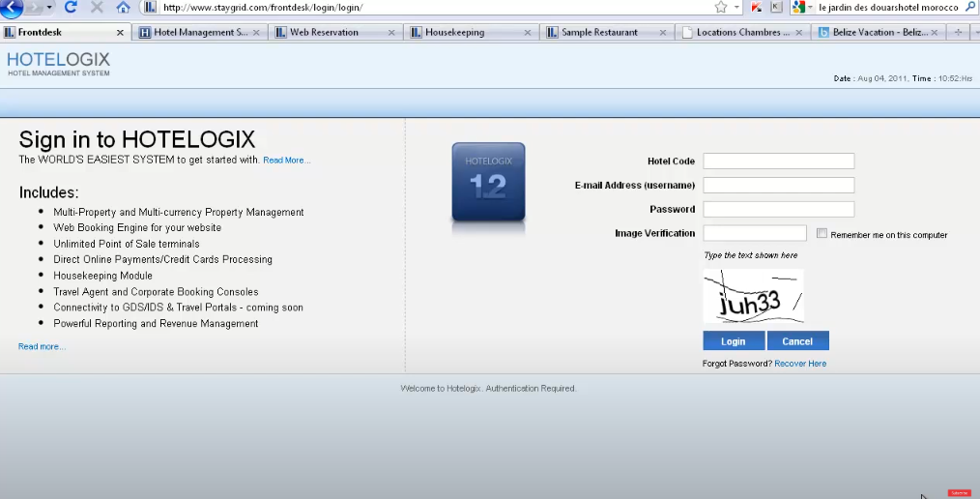Open a new tab with the plus button
The image size is (980, 499).
[x=958, y=32]
